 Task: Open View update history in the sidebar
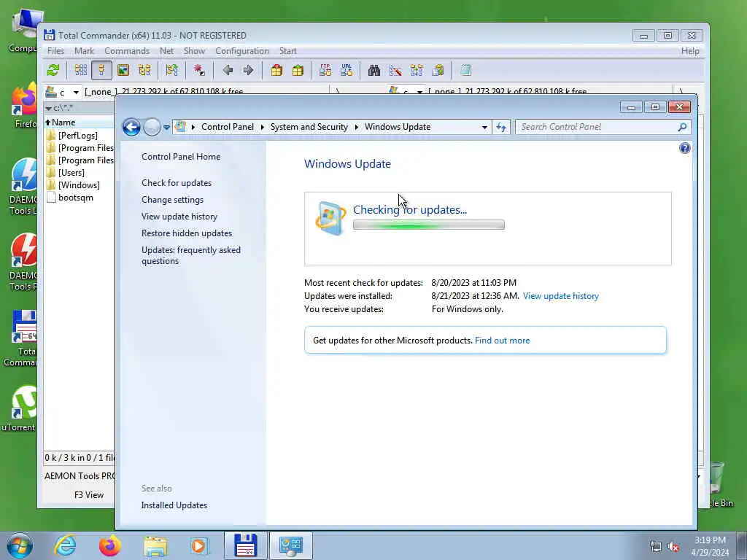pos(179,216)
